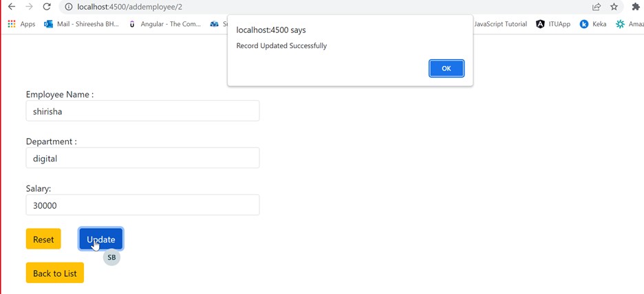
Task: Reload the page with refresh icon
Action: pos(47,7)
